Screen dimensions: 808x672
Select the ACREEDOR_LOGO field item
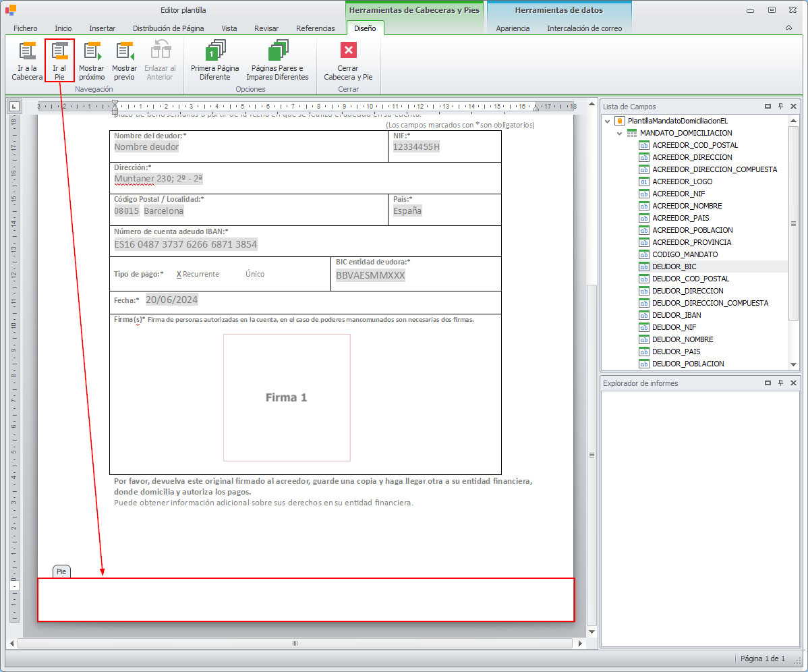coord(682,181)
